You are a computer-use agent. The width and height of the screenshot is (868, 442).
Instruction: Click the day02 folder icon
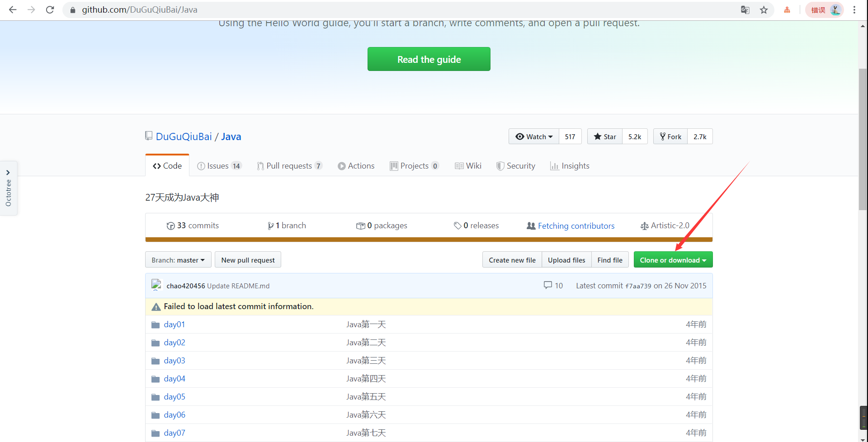click(x=156, y=343)
